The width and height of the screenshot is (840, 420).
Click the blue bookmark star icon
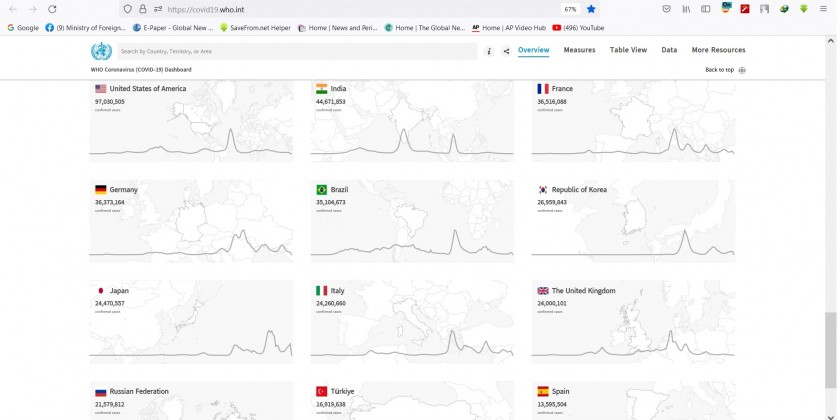point(591,9)
